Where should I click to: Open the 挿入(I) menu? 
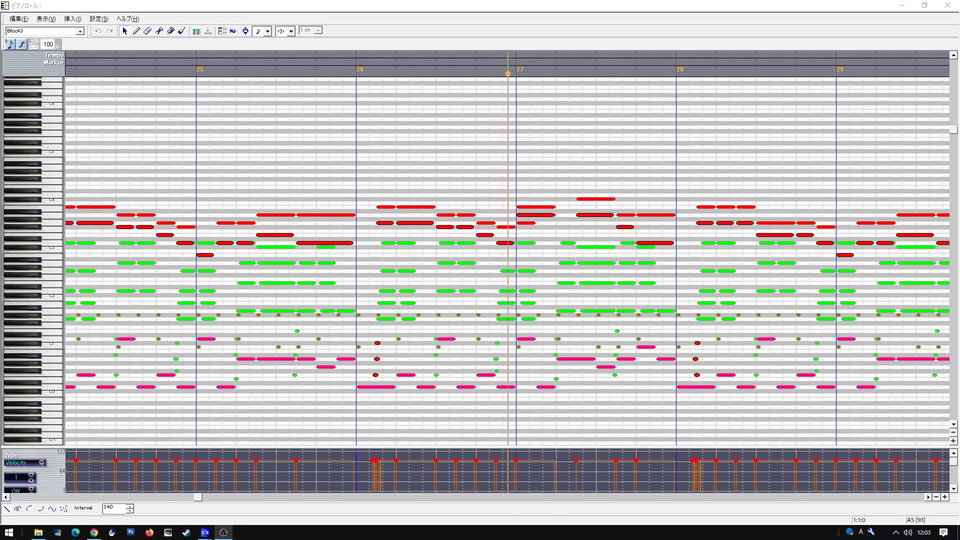pyautogui.click(x=72, y=19)
